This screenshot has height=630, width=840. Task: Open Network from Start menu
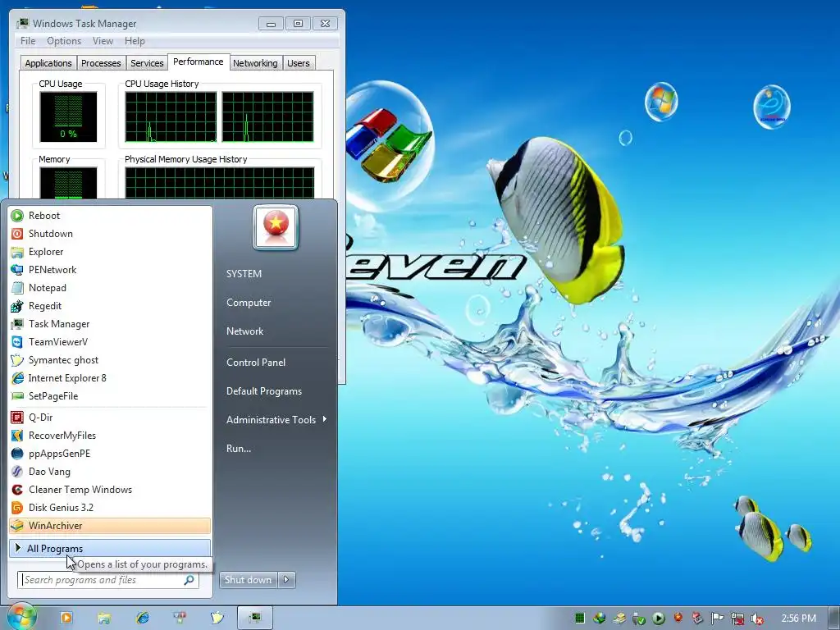tap(244, 331)
